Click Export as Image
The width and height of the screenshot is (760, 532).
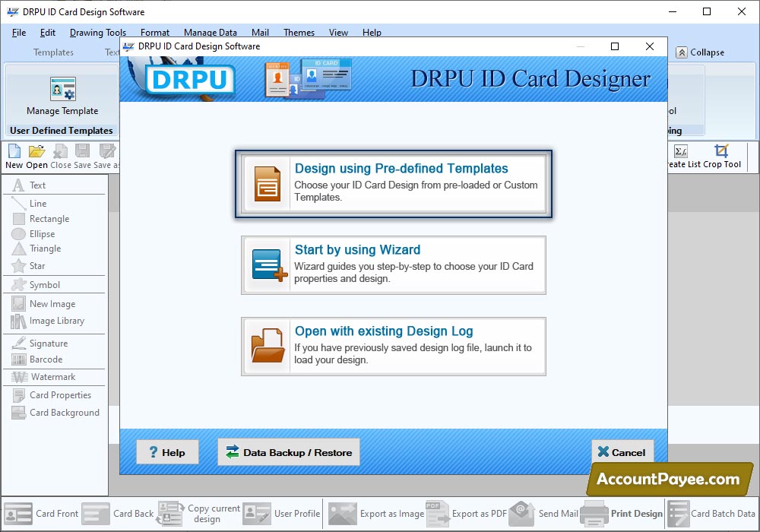coord(376,514)
